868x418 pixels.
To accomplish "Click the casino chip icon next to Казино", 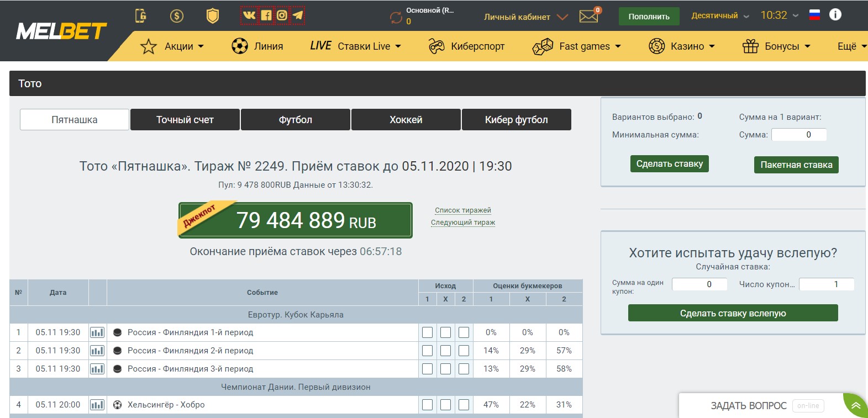I will pos(656,46).
